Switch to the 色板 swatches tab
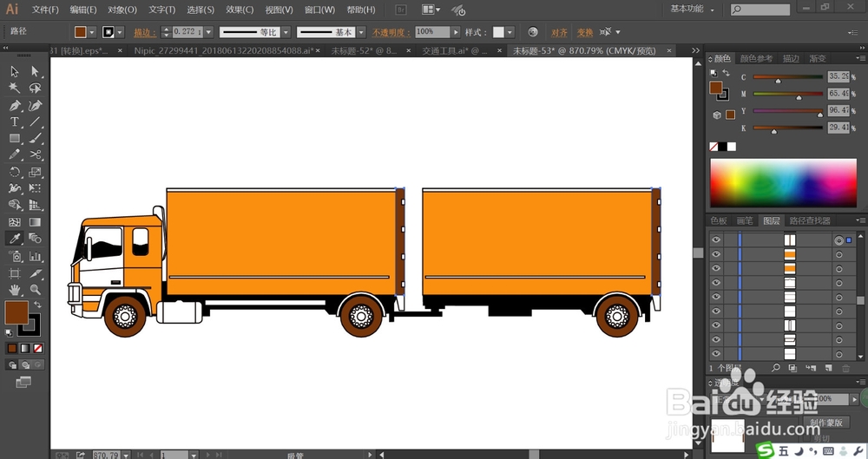The image size is (868, 459). 719,220
